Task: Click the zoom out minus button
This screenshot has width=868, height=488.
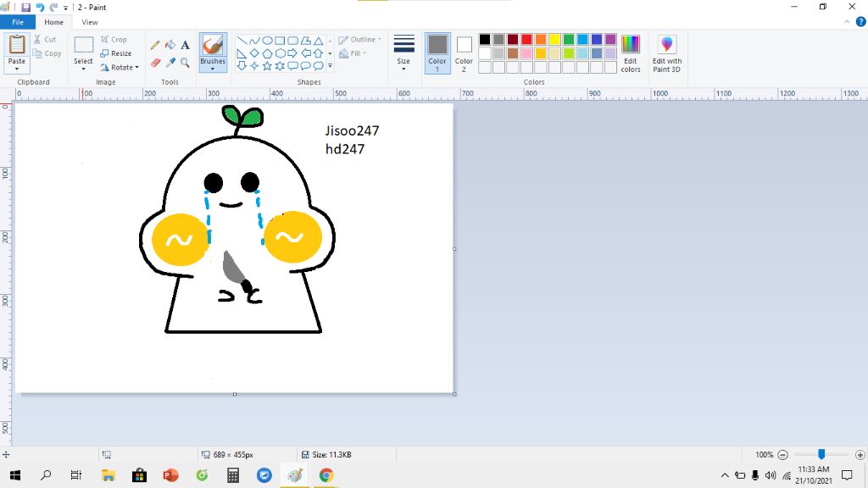Action: coord(782,455)
